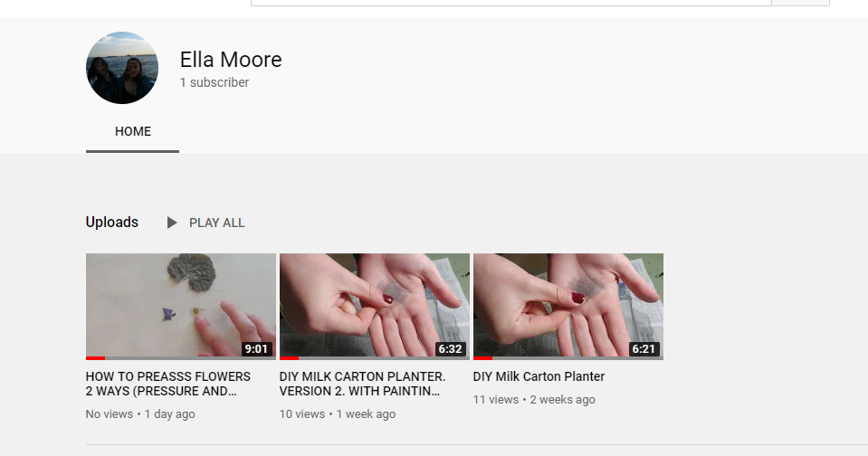Click the 'No views • 1 day ago' metadata

coord(140,414)
